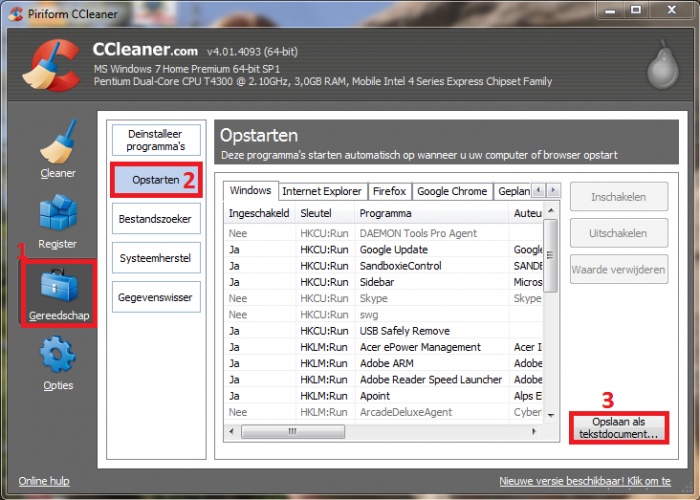Click Opslaan als tekstdocument button
This screenshot has width=700, height=500.
click(619, 428)
